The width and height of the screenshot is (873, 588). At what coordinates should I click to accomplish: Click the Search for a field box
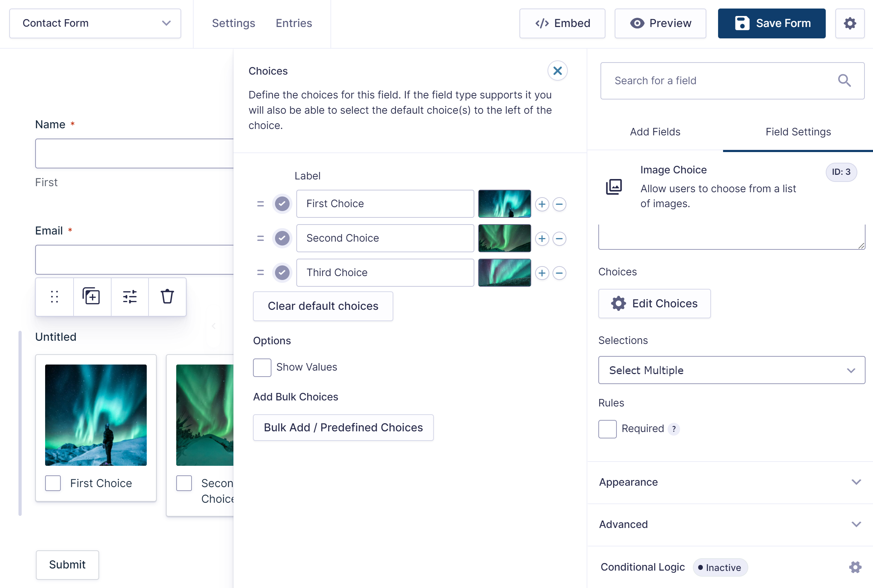coord(732,81)
